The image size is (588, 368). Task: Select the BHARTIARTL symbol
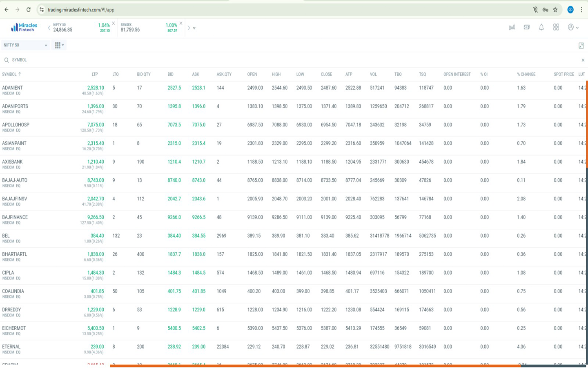click(x=15, y=254)
